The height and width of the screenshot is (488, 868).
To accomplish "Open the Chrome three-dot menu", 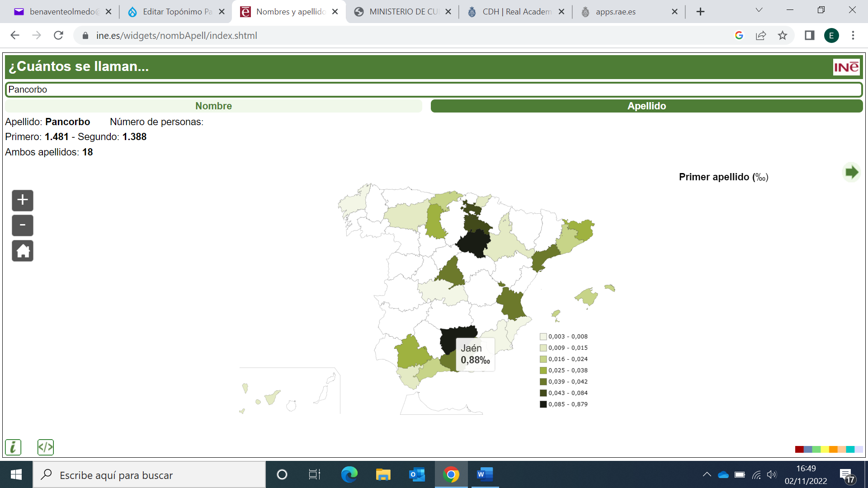I will coord(853,36).
